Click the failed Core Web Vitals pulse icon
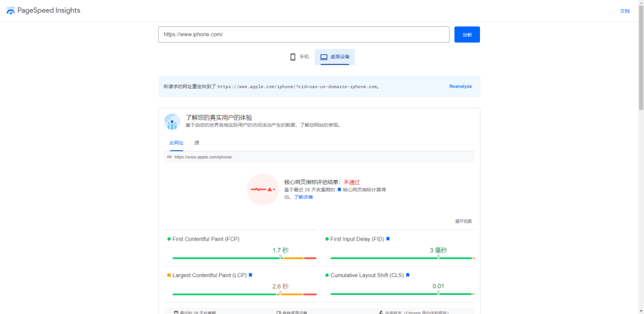The width and height of the screenshot is (644, 314). (263, 189)
